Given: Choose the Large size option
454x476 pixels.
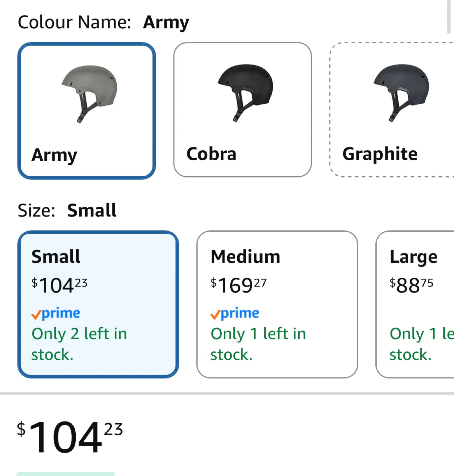Looking at the screenshot, I should click(x=415, y=304).
